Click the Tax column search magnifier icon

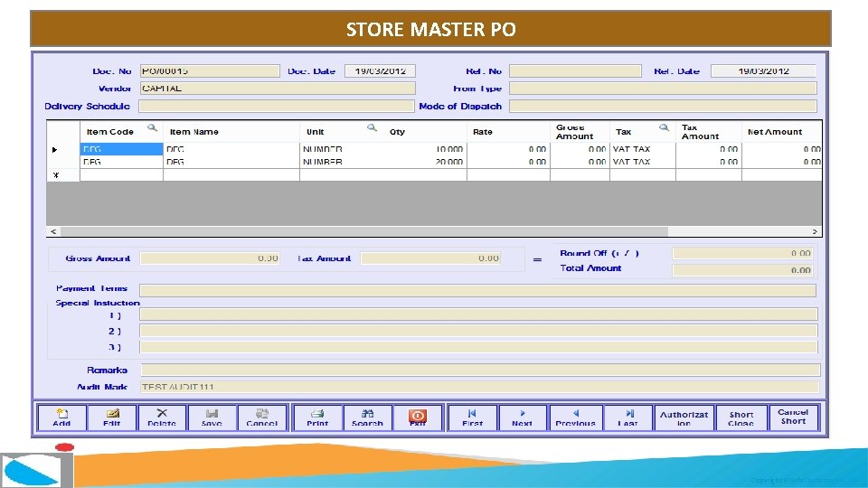click(664, 127)
